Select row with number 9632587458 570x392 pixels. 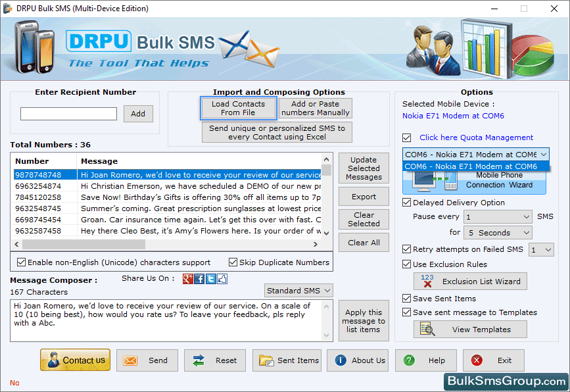[x=168, y=231]
